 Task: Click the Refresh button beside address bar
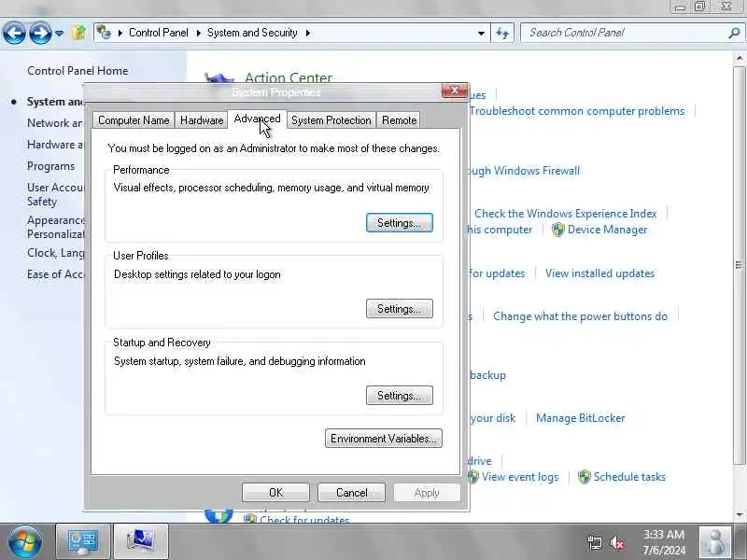(x=502, y=33)
